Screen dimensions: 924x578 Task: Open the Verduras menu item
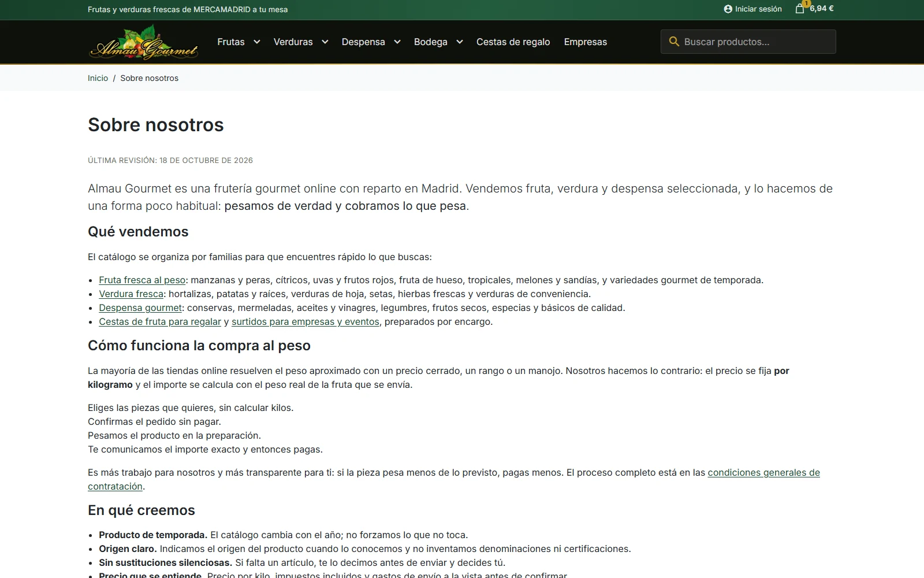point(293,42)
